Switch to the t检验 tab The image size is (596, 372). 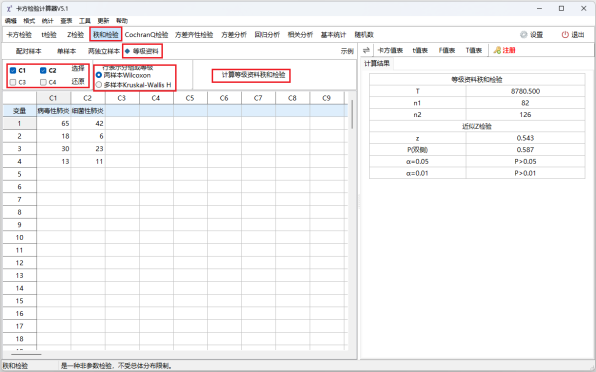pyautogui.click(x=49, y=35)
